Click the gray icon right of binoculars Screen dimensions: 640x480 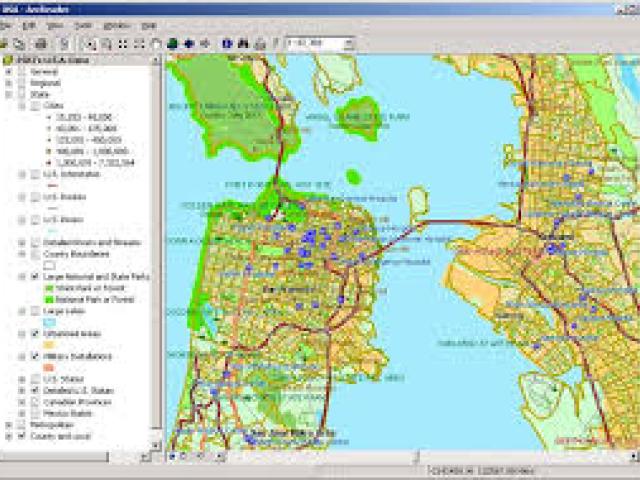click(260, 43)
